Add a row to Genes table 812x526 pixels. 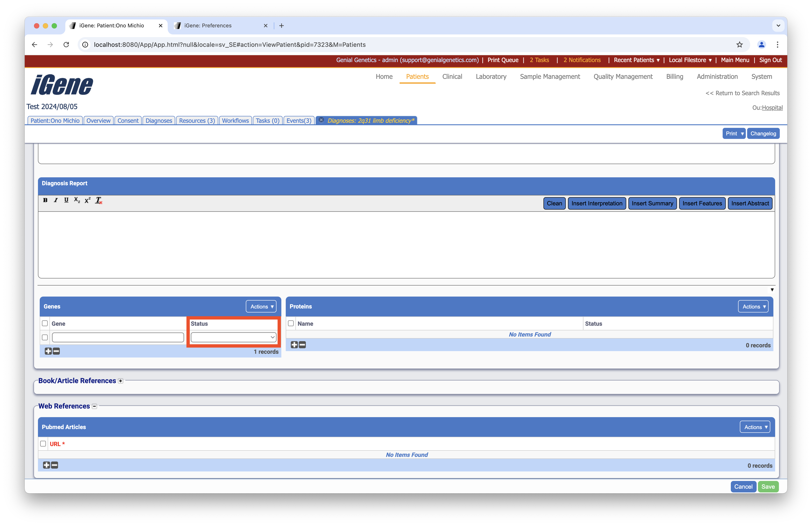tap(48, 351)
